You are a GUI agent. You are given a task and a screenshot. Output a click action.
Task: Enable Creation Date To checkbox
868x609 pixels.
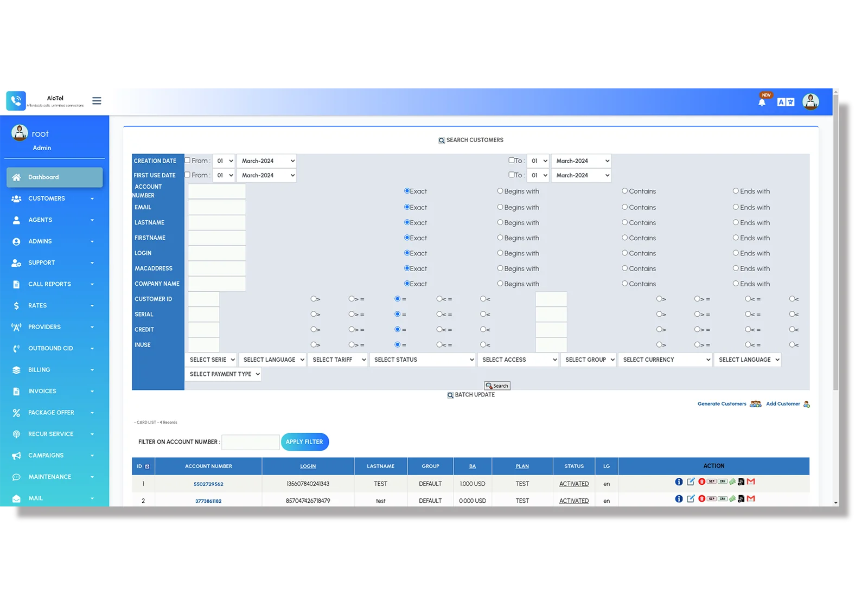(511, 161)
